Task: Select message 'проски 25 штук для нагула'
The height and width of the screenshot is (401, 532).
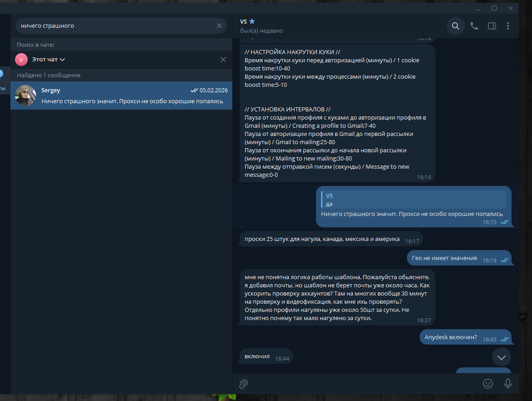Action: [x=331, y=239]
